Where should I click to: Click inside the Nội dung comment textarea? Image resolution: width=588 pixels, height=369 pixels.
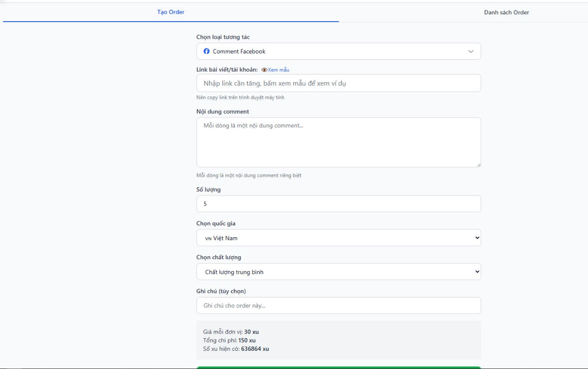(x=339, y=142)
